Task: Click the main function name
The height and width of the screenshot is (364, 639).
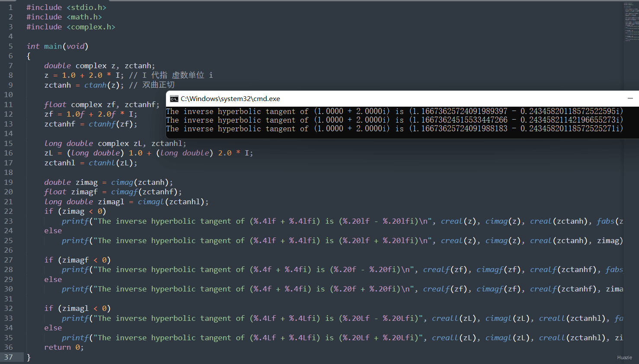Action: click(x=53, y=46)
